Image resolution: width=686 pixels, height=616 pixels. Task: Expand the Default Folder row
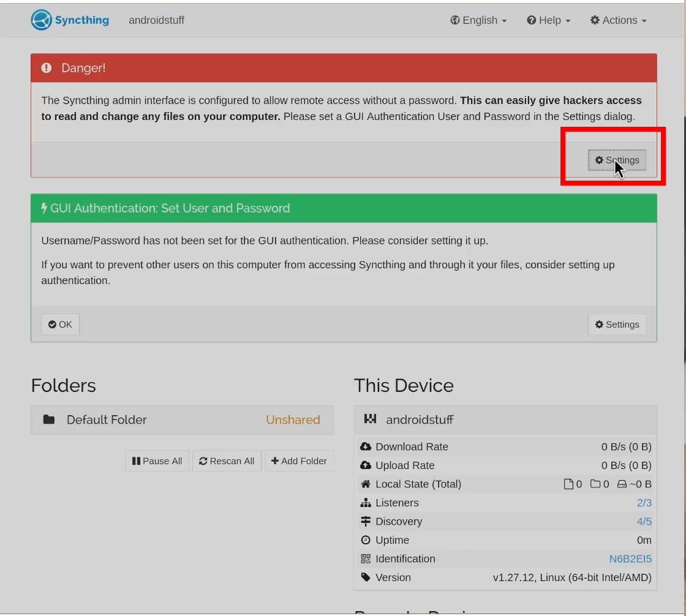(183, 420)
